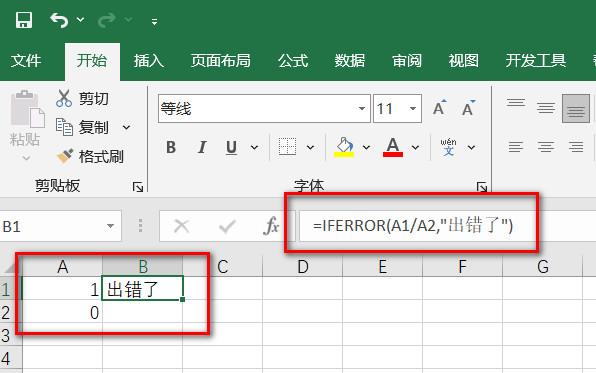This screenshot has height=373, width=596.
Task: Switch to the 页面布局 ribbon tab
Action: (220, 61)
